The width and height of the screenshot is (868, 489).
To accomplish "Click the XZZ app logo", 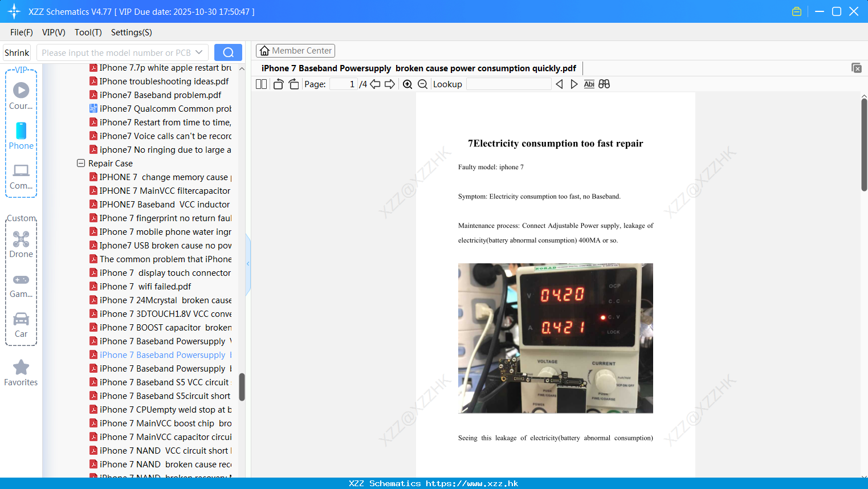I will coord(14,11).
